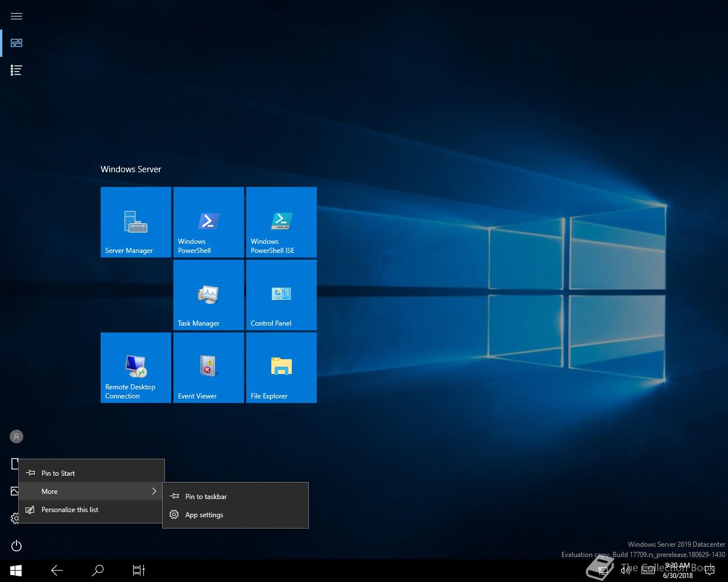The height and width of the screenshot is (582, 728).
Task: Open the Server Manager tile
Action: point(136,222)
